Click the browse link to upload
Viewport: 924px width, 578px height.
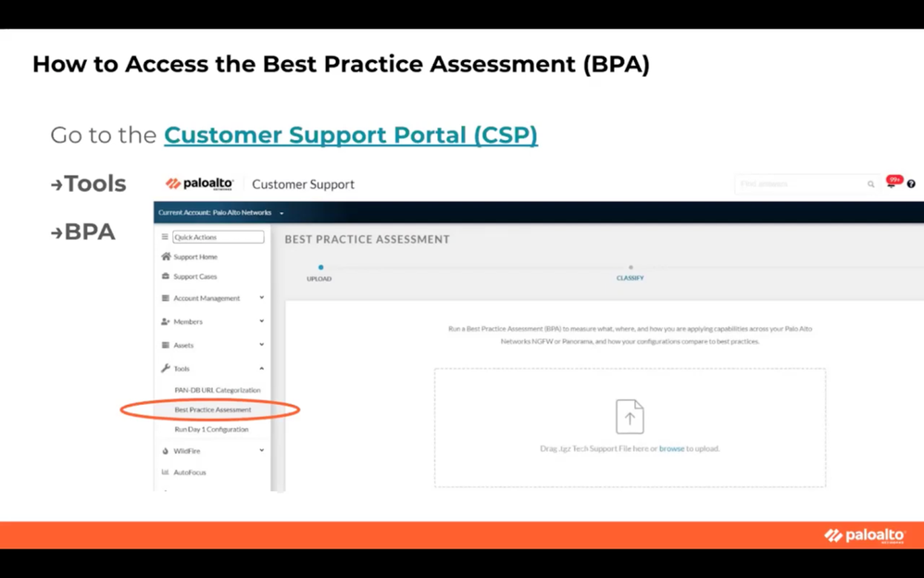coord(672,449)
